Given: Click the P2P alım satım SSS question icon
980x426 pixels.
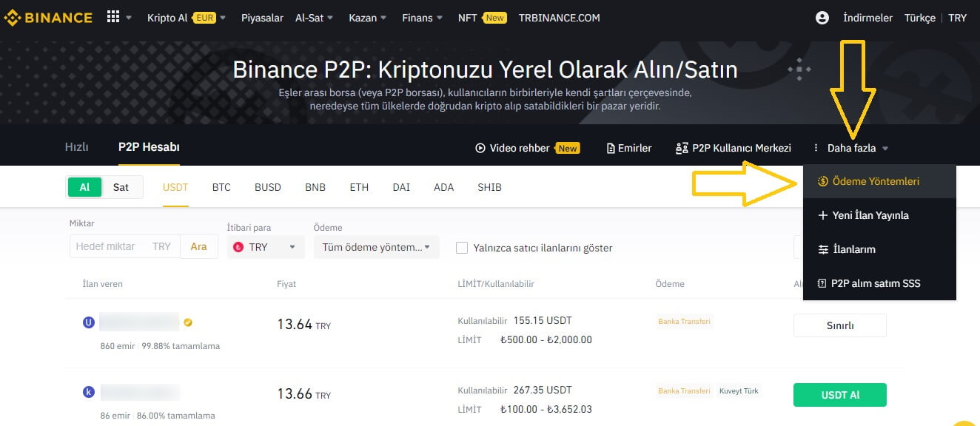Looking at the screenshot, I should pyautogui.click(x=822, y=283).
